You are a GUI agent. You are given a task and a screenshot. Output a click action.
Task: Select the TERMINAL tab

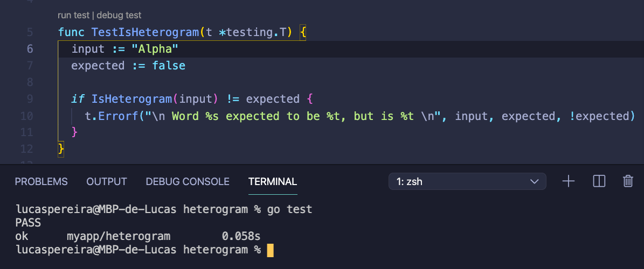pos(273,181)
